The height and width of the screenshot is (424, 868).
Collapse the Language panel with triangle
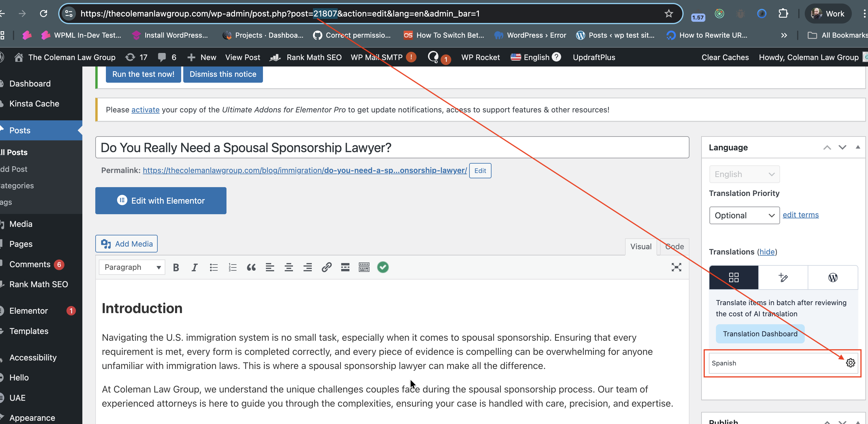pyautogui.click(x=857, y=147)
